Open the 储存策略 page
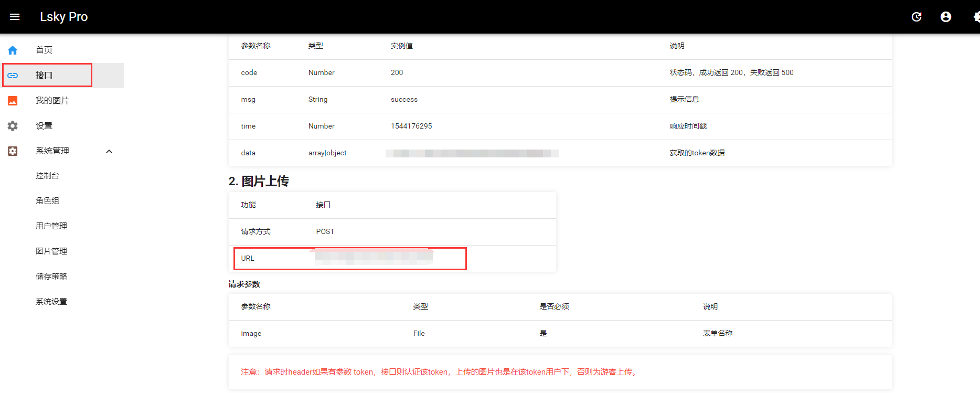Image resolution: width=980 pixels, height=393 pixels. 51,277
